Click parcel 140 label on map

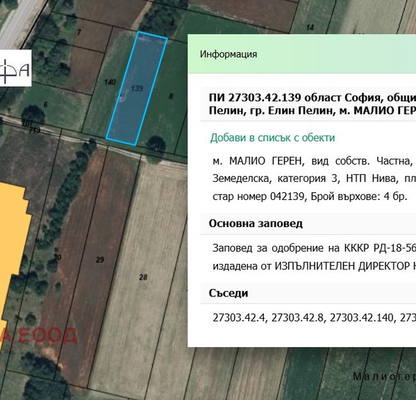(x=110, y=82)
